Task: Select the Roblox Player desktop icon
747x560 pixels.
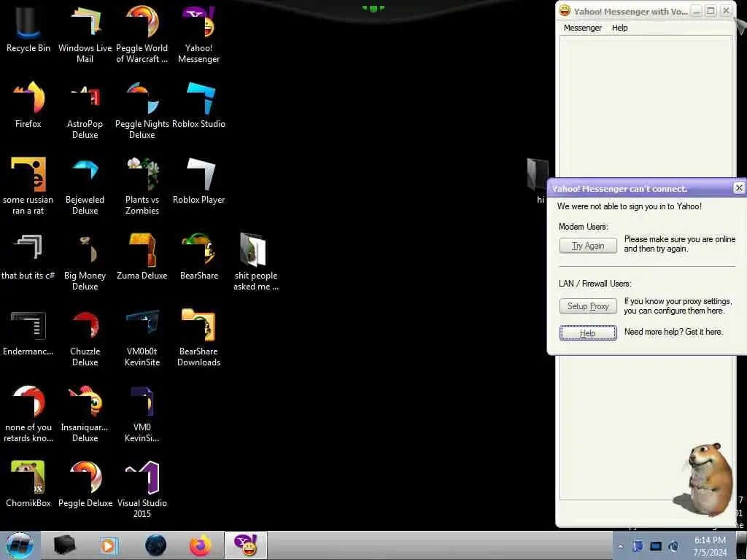Action: click(198, 181)
